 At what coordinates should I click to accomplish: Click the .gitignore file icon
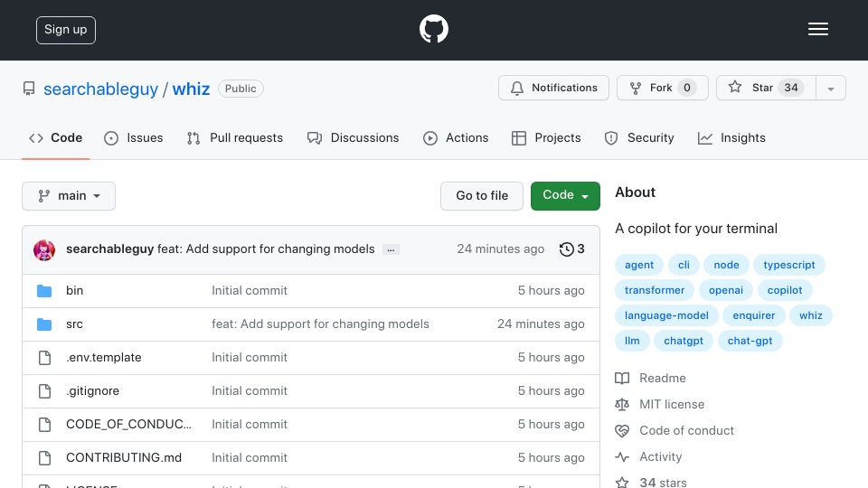(x=45, y=391)
